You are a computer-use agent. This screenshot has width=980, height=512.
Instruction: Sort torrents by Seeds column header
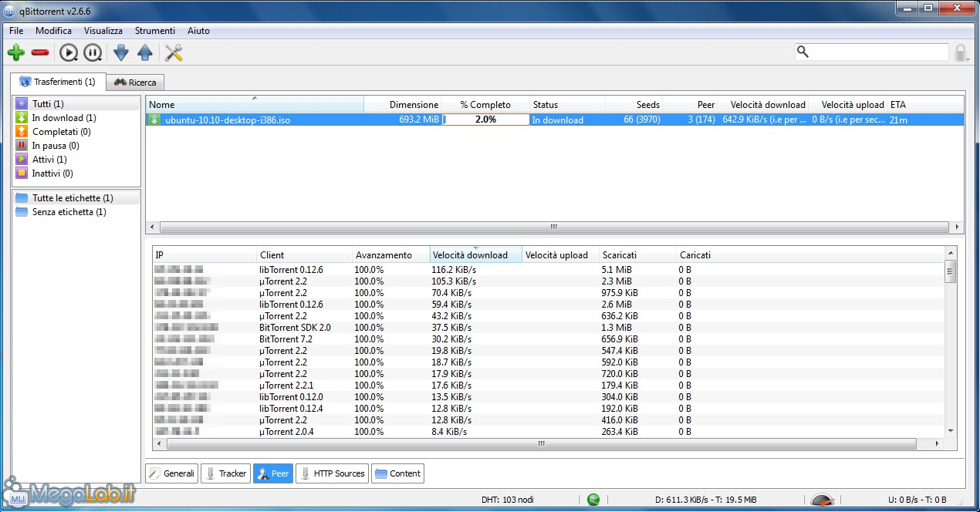coord(634,104)
